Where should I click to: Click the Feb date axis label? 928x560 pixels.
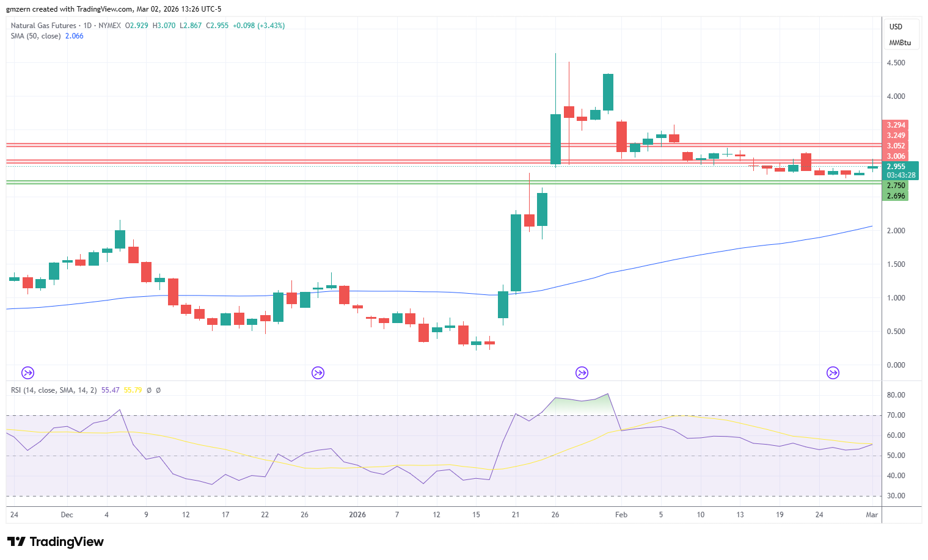point(621,515)
